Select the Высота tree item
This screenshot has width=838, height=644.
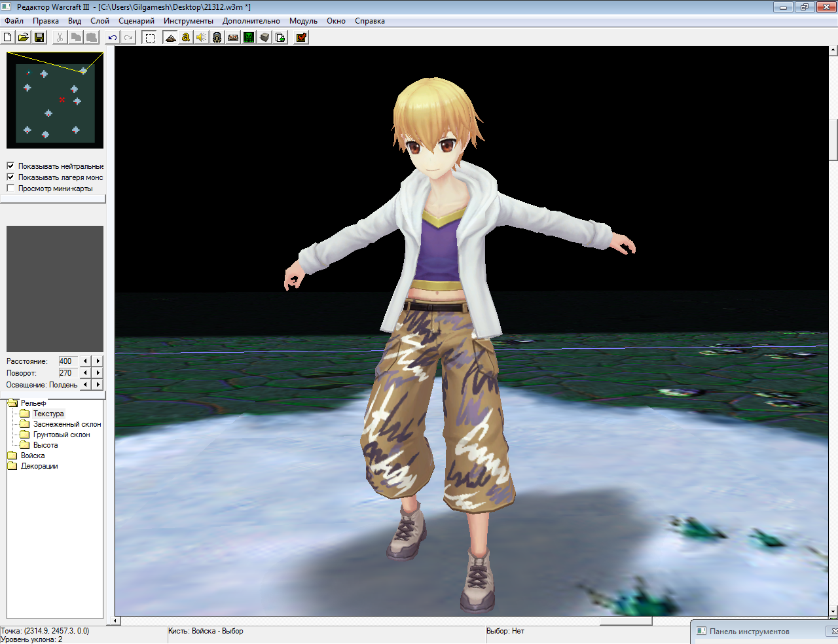click(x=45, y=445)
